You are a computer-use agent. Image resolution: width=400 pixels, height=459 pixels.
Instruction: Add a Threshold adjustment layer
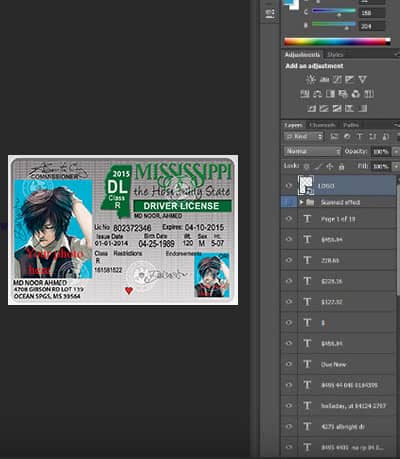(x=337, y=108)
